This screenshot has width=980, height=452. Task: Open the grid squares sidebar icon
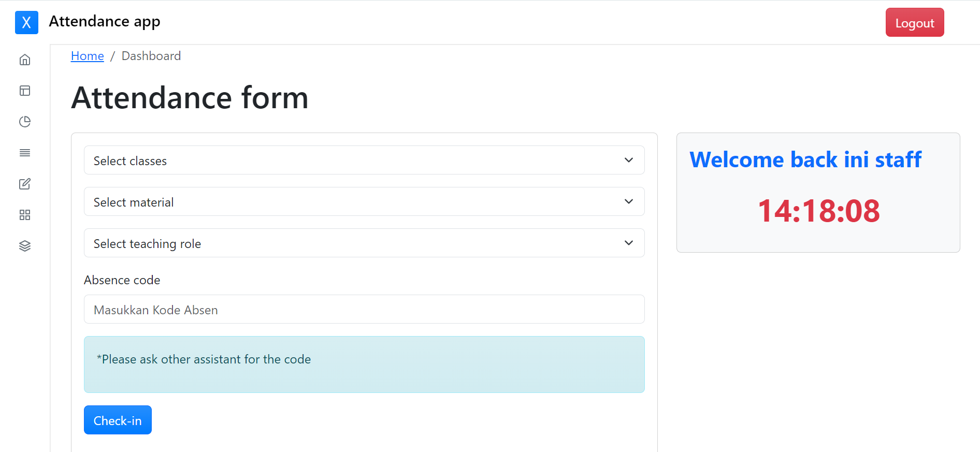coord(25,215)
